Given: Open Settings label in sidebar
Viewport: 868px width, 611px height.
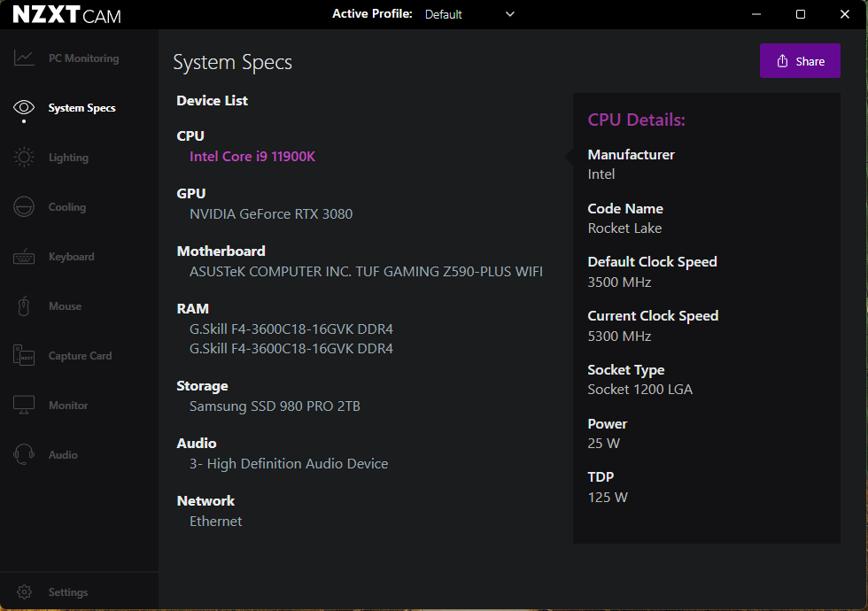Looking at the screenshot, I should tap(68, 592).
